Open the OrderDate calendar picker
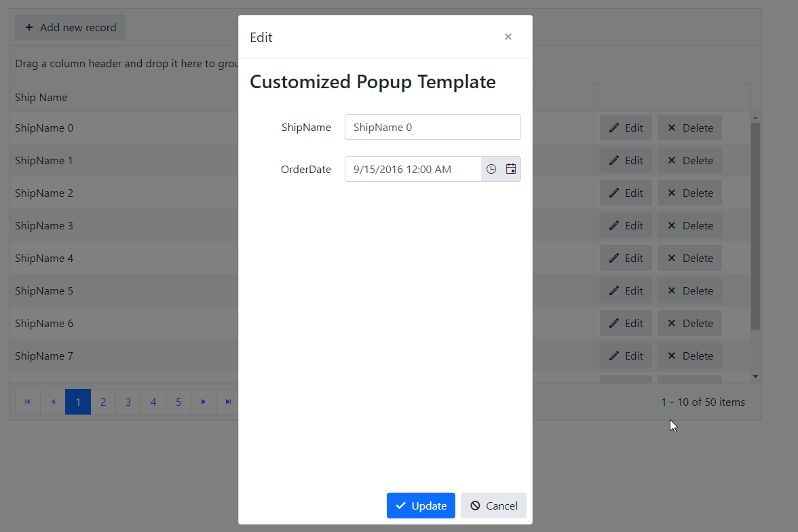Image resolution: width=798 pixels, height=532 pixels. click(511, 169)
